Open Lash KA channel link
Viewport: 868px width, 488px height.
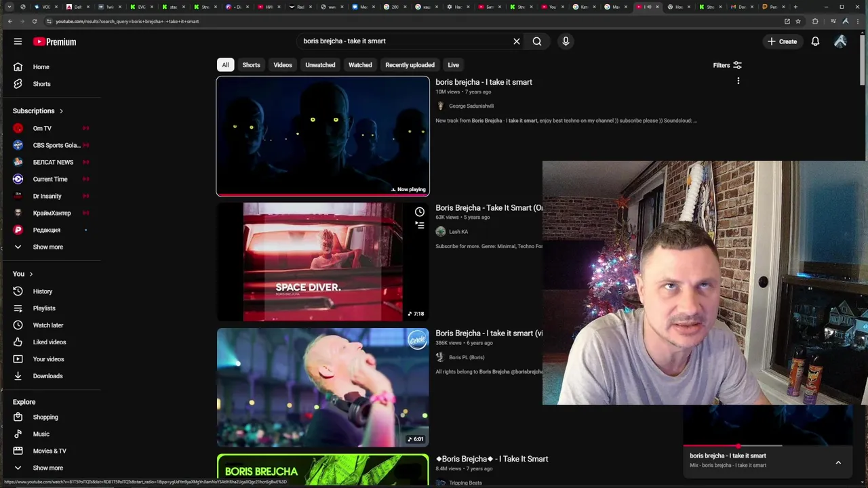[x=458, y=232]
